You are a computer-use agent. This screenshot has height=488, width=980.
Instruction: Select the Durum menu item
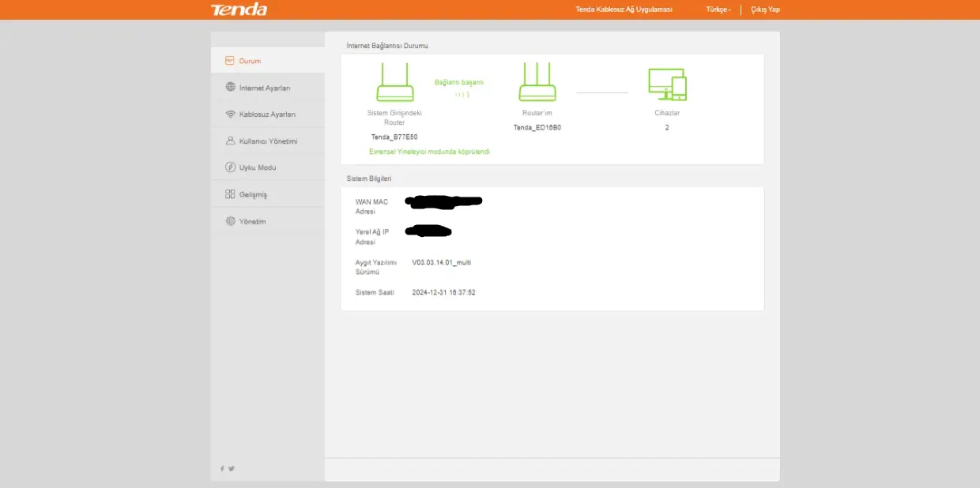(267, 61)
